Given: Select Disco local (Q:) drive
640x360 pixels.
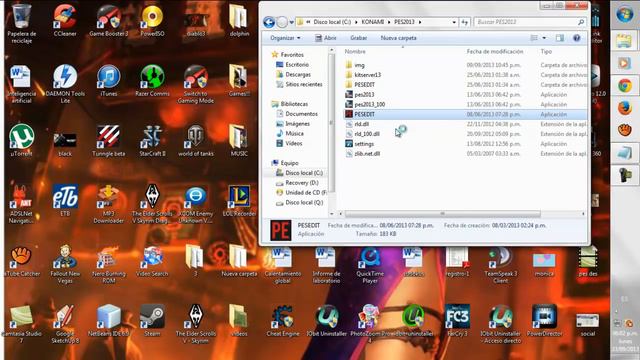Looking at the screenshot, I should point(300,202).
